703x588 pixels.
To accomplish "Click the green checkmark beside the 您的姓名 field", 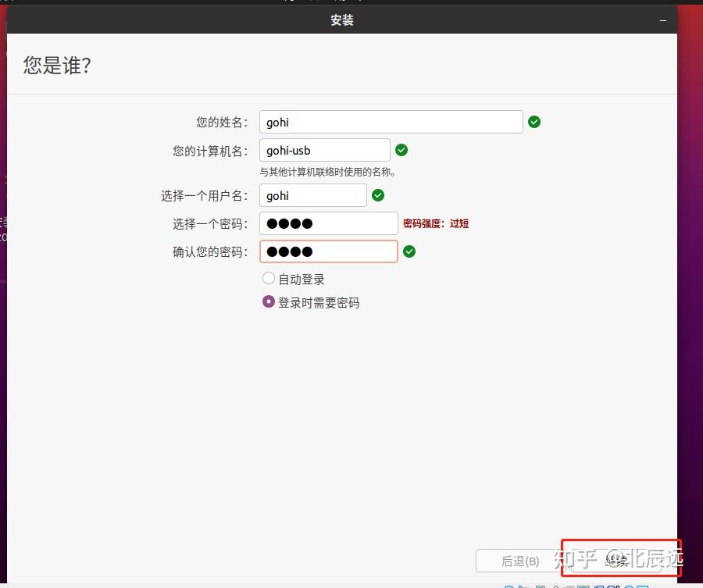I will (x=534, y=122).
